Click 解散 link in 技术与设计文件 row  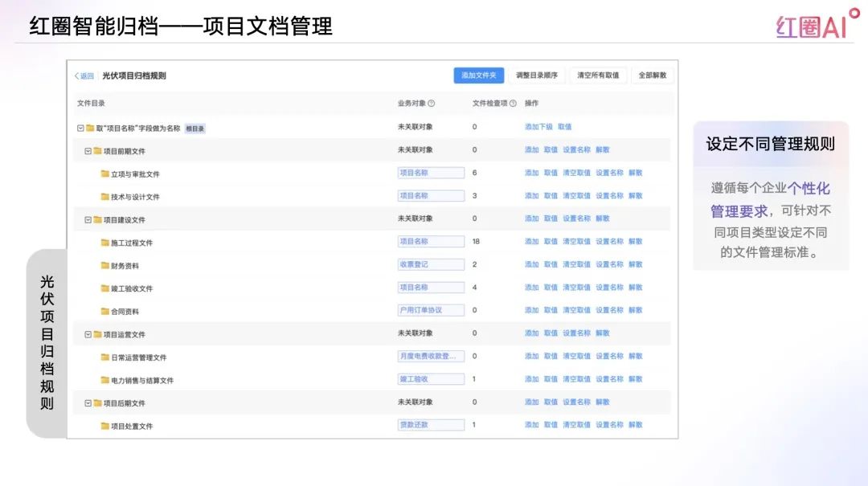point(635,196)
